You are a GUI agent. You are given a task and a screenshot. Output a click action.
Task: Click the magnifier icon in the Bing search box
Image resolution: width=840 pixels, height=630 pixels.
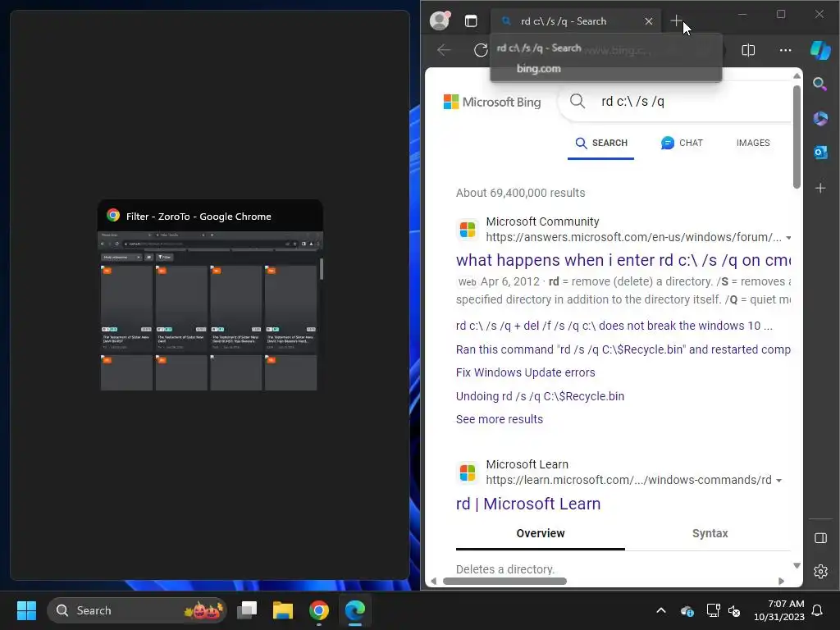tap(577, 101)
